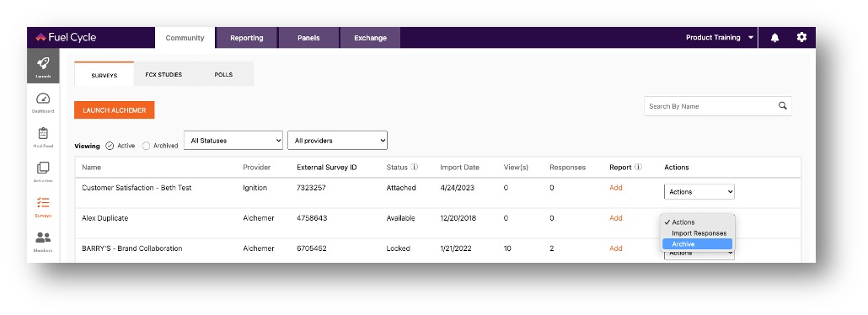Expand the Product Training account dropdown
Image resolution: width=868 pixels, height=315 pixels.
coord(720,38)
